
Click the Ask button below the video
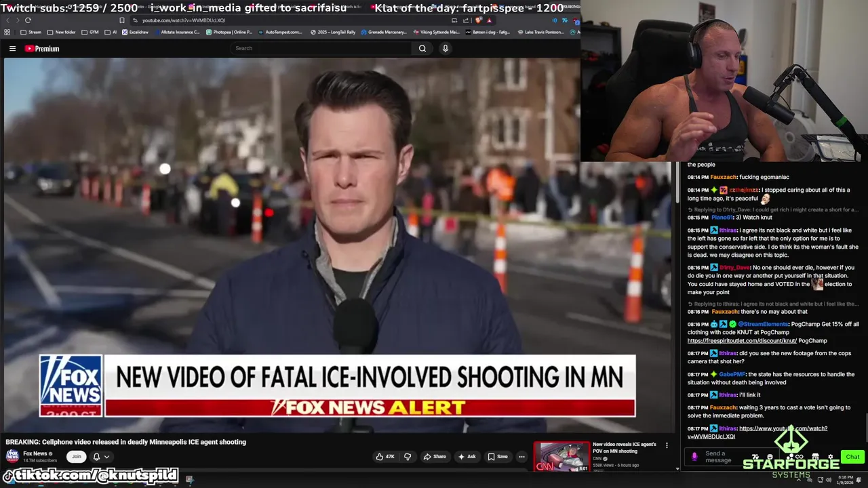pyautogui.click(x=467, y=457)
